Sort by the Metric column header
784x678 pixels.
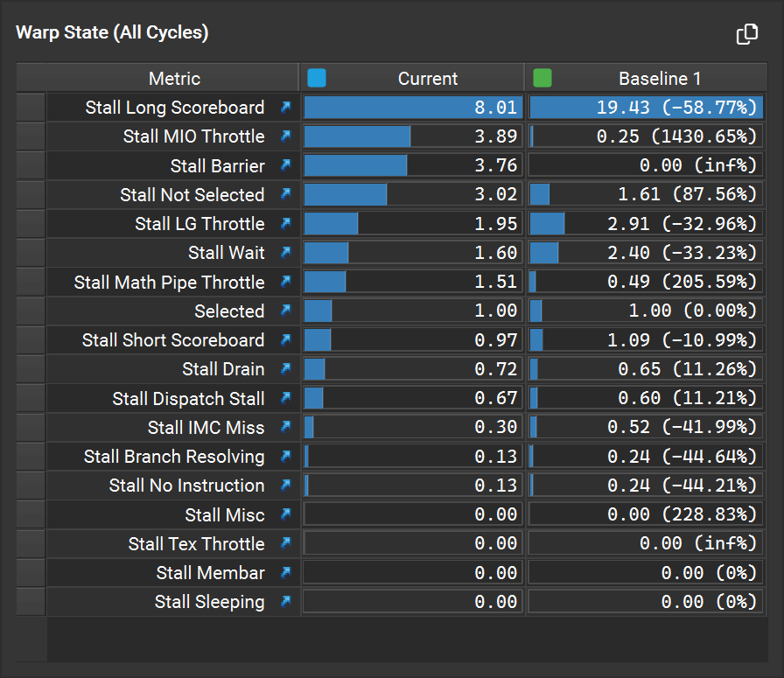[x=174, y=79]
